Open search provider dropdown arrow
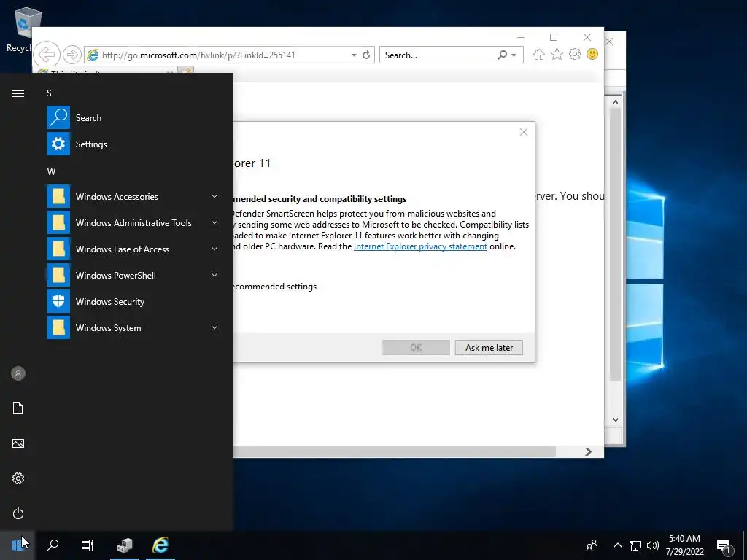Screen dimensions: 747x560 coord(514,55)
